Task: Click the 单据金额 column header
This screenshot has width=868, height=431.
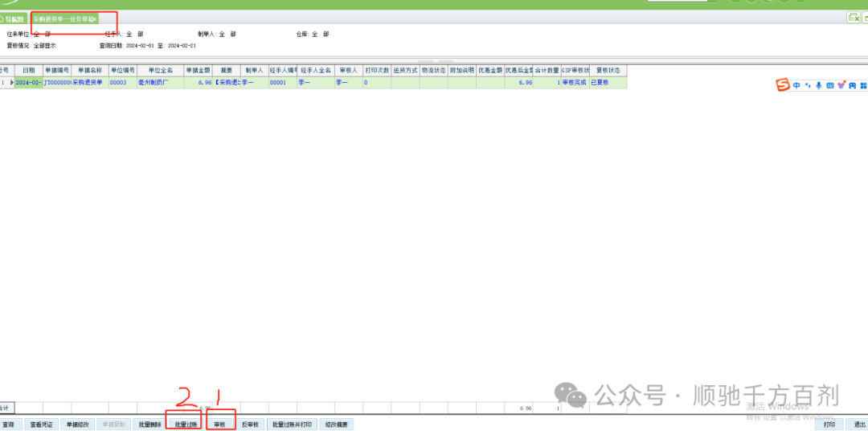Action: 199,70
